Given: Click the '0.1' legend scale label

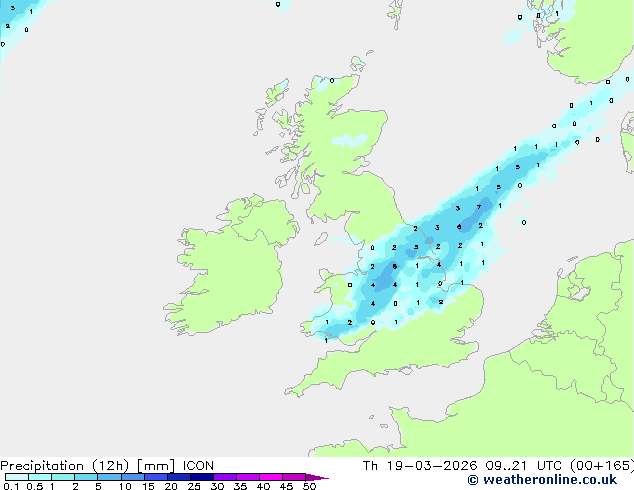Looking at the screenshot, I should (11, 486).
